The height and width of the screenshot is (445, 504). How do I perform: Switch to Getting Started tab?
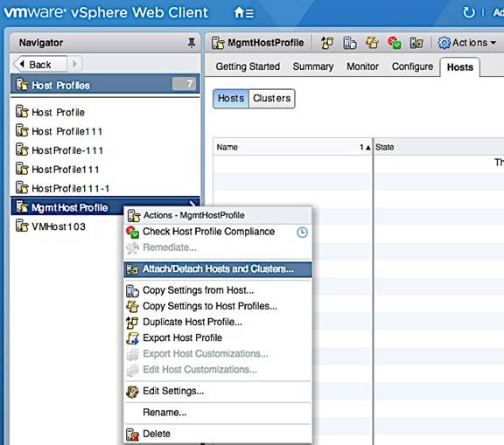pos(248,66)
